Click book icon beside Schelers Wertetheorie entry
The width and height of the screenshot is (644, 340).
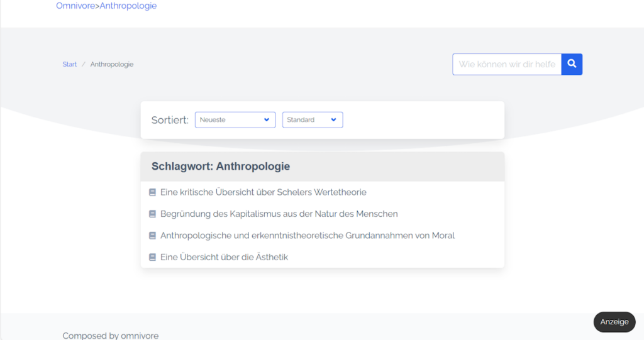point(152,192)
